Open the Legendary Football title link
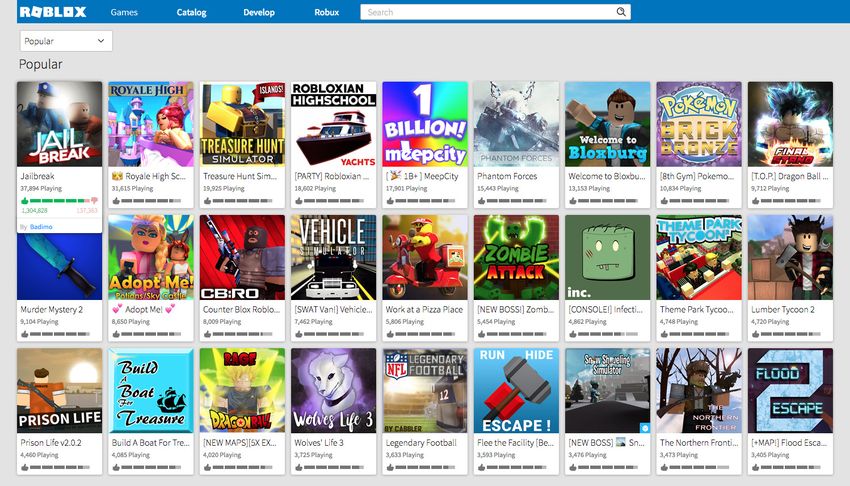 point(421,443)
